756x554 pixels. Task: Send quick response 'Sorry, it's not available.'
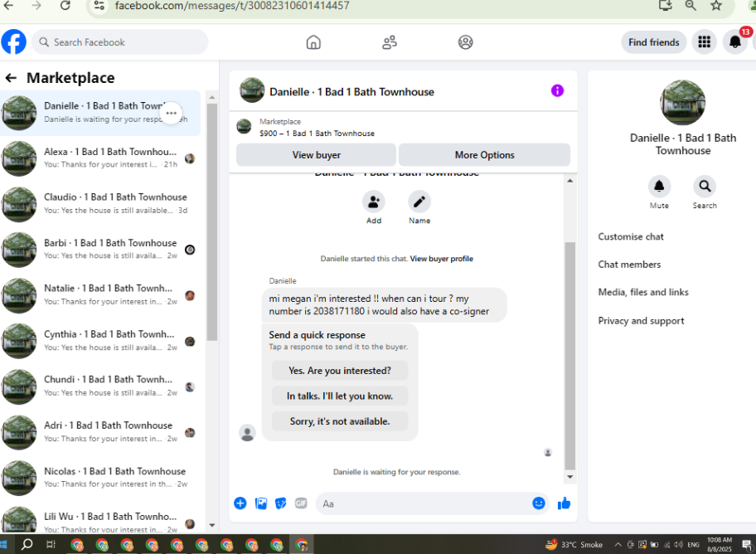tap(340, 421)
